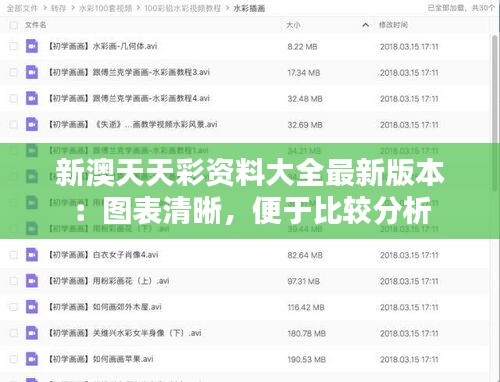Image resolution: width=500 pixels, height=382 pixels.
Task: Click video icon of 水彩女半身像(下).avi
Action: pos(32,333)
